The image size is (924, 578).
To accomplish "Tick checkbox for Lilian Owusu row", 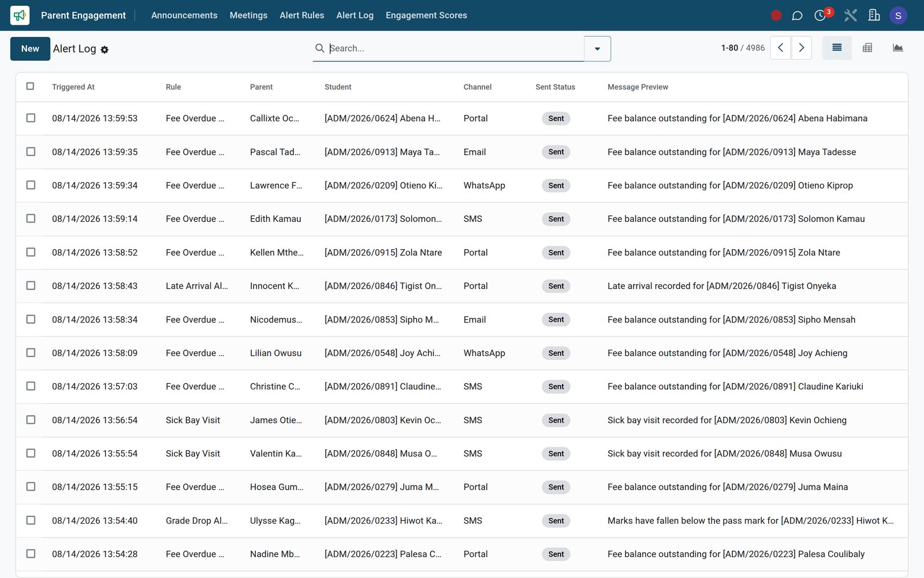I will [31, 353].
